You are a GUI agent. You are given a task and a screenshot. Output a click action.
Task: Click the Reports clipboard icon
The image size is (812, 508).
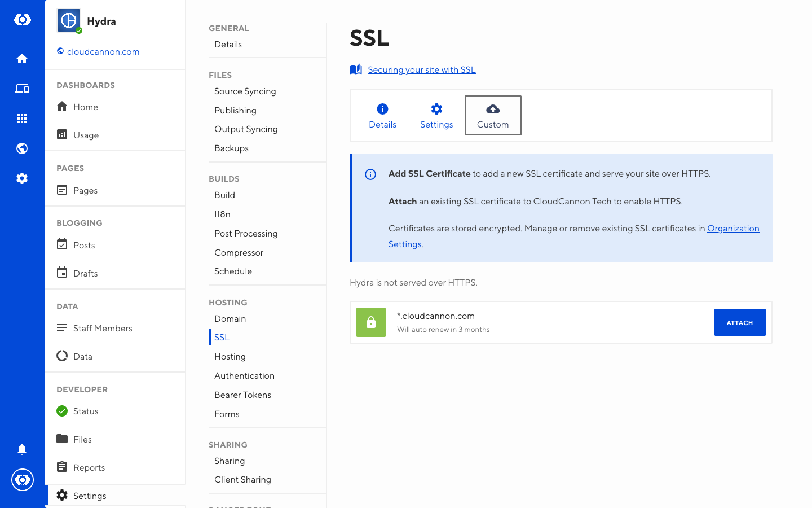point(62,467)
